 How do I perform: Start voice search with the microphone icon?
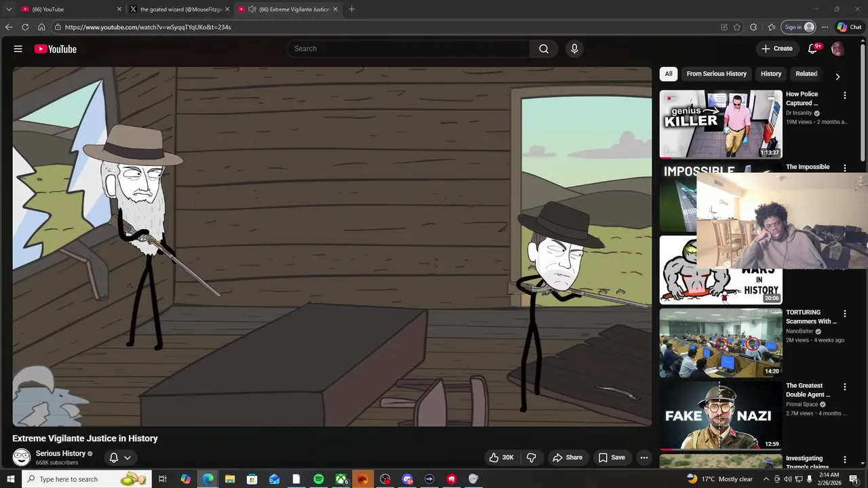click(574, 49)
